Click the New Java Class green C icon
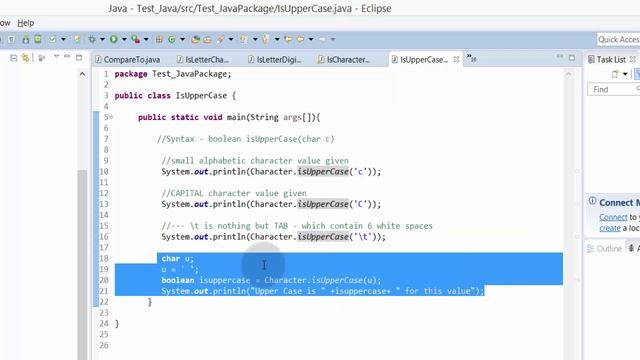The width and height of the screenshot is (640, 360). (x=172, y=39)
